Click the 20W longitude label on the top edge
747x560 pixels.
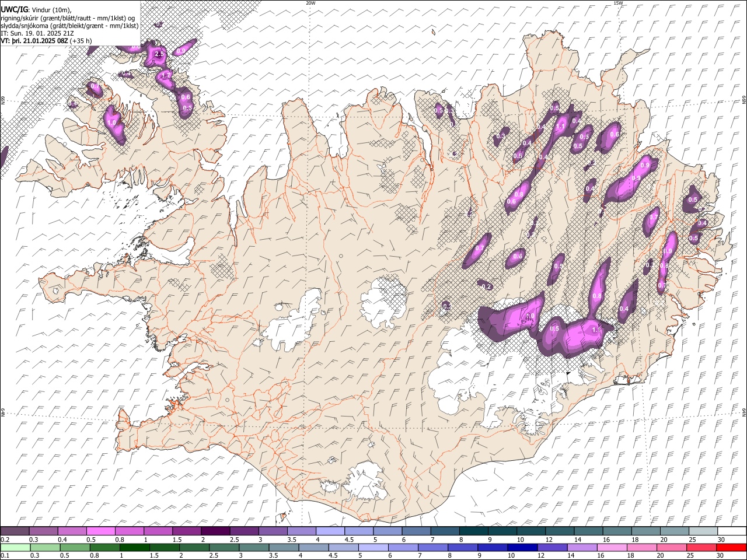click(x=310, y=3)
